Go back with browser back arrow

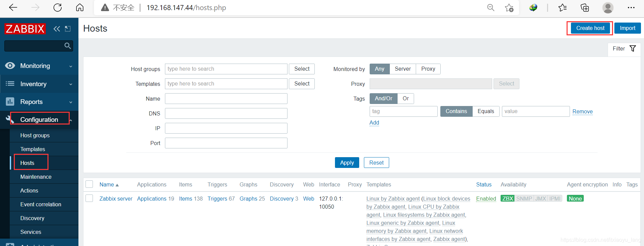click(x=13, y=7)
